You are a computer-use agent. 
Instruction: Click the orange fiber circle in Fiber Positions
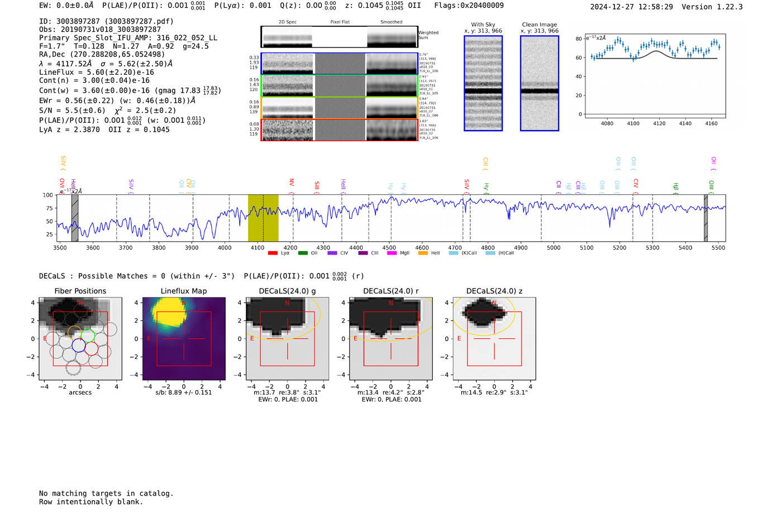coord(74,333)
